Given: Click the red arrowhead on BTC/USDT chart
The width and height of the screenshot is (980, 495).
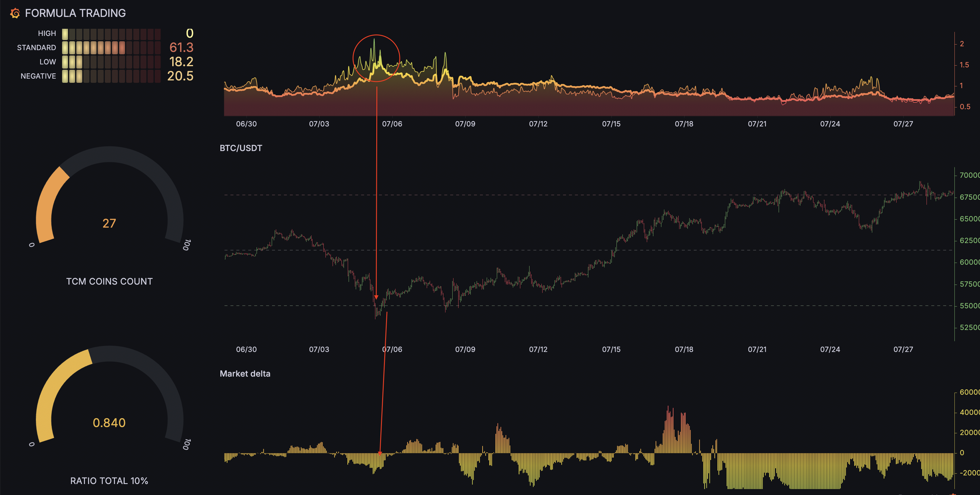Looking at the screenshot, I should (376, 297).
